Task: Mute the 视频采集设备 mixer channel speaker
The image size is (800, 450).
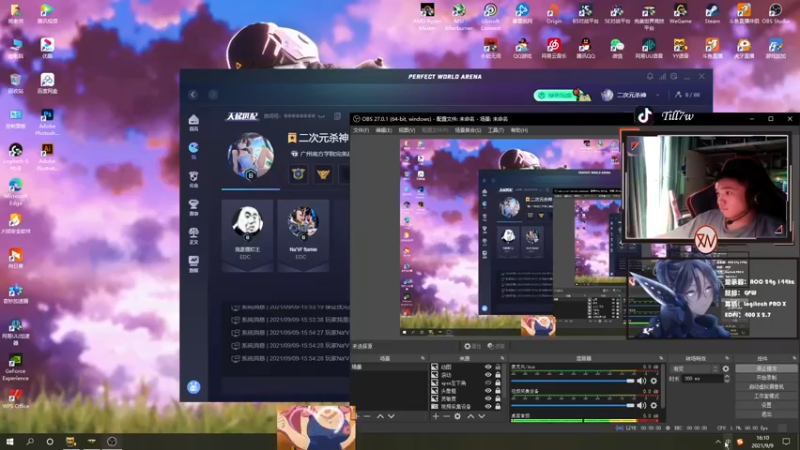Action: (x=641, y=405)
